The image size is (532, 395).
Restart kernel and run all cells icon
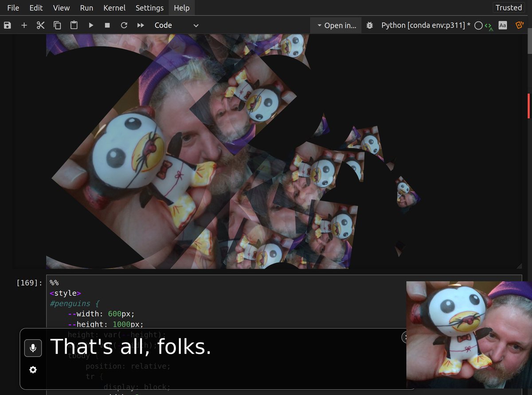pos(141,25)
